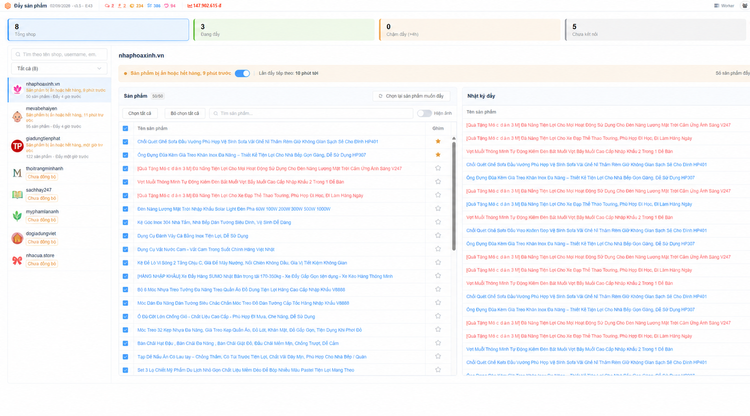Click the 50/50 product count badge
Screen dimensions: 750x416
(158, 96)
